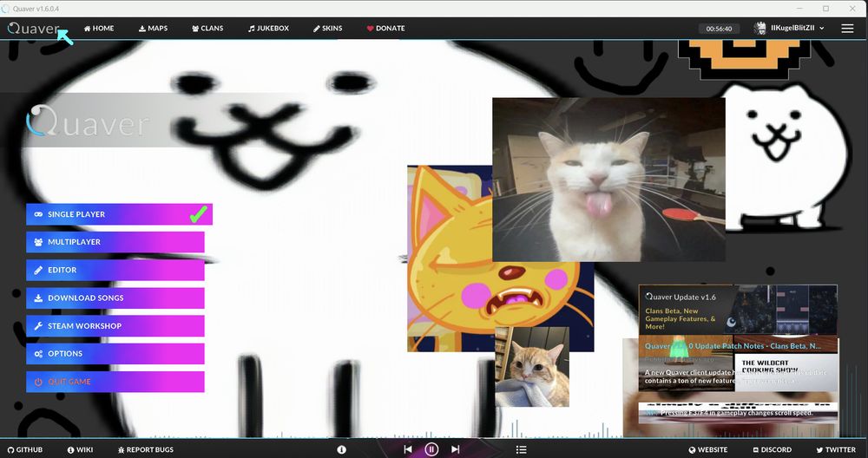Start Single Player mode

[x=119, y=214]
